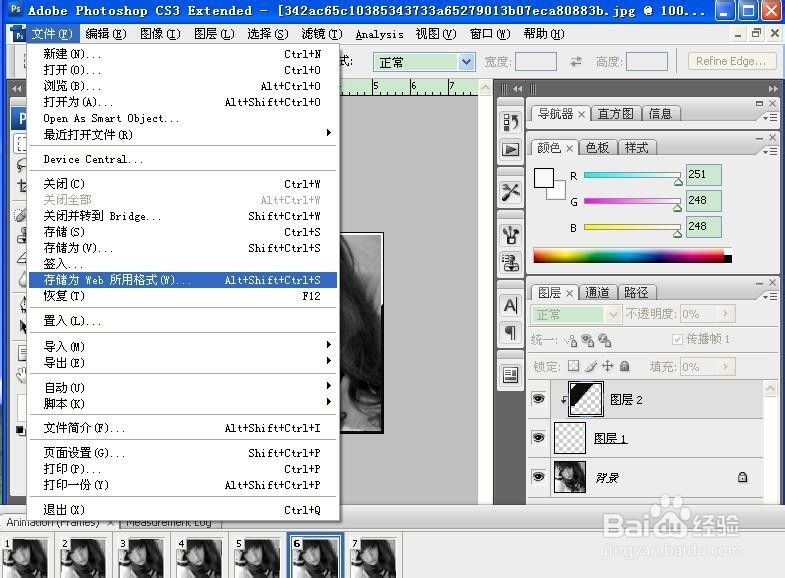
Task: Switch to the 直方图 tab
Action: [615, 114]
